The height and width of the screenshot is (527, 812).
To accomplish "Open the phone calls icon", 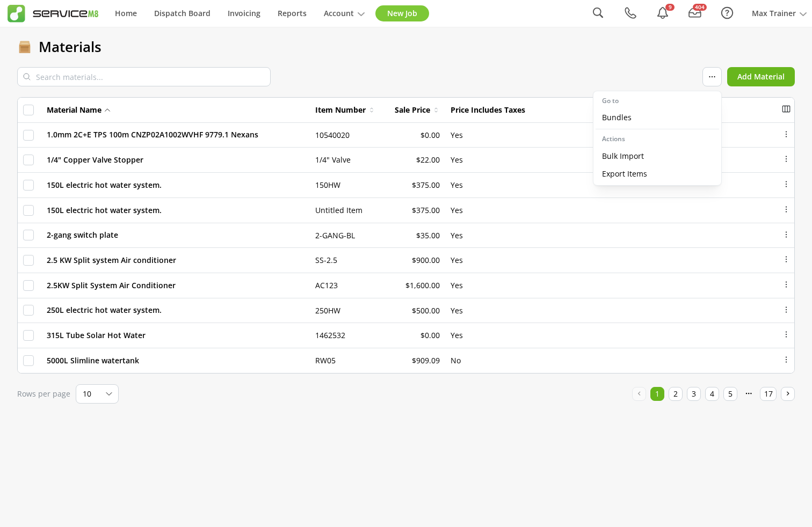I will pyautogui.click(x=630, y=13).
